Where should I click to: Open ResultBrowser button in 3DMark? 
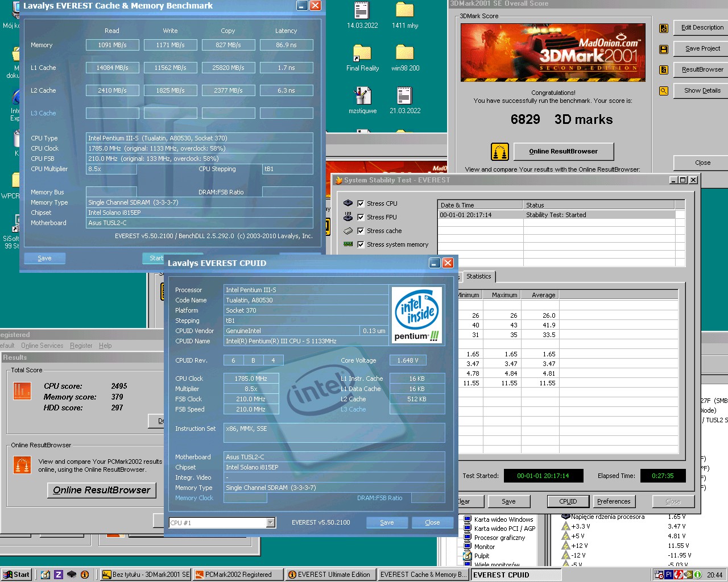pos(702,69)
